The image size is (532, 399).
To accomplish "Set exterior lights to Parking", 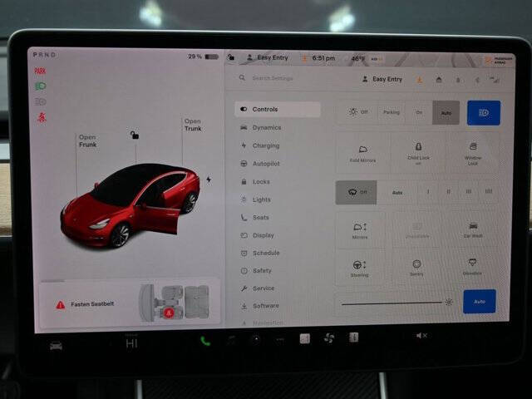I will point(392,112).
